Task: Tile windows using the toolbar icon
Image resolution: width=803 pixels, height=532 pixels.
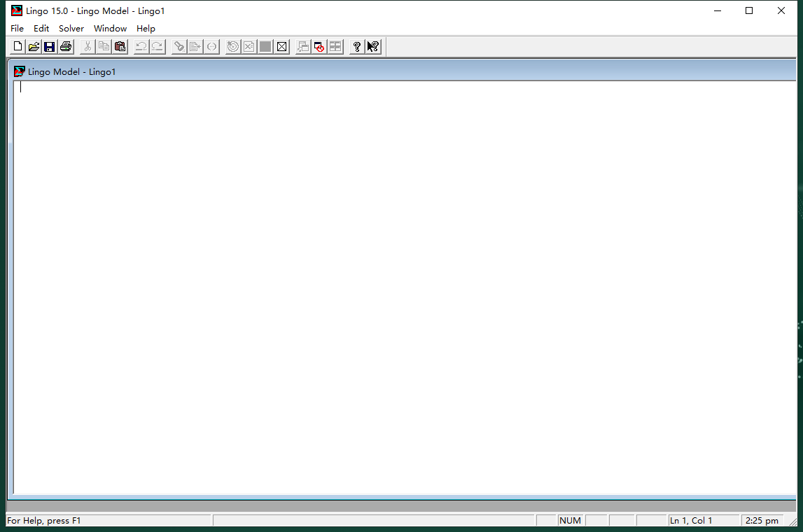Action: [336, 47]
